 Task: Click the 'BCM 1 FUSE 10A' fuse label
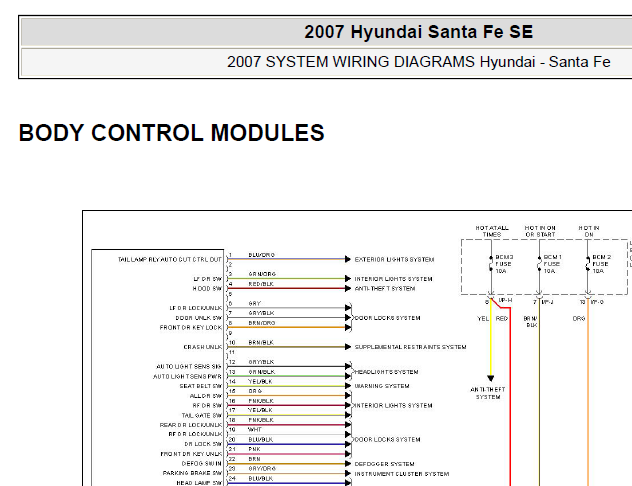click(x=552, y=264)
